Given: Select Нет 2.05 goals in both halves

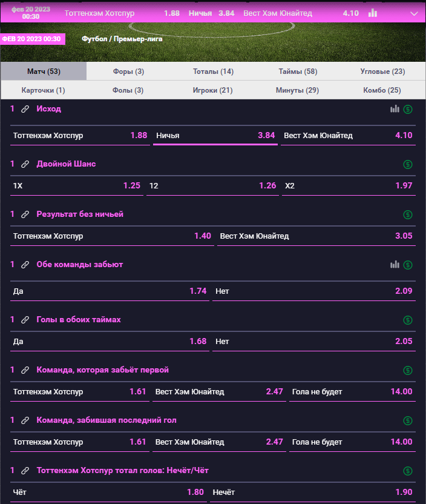Looking at the screenshot, I should pyautogui.click(x=314, y=342).
